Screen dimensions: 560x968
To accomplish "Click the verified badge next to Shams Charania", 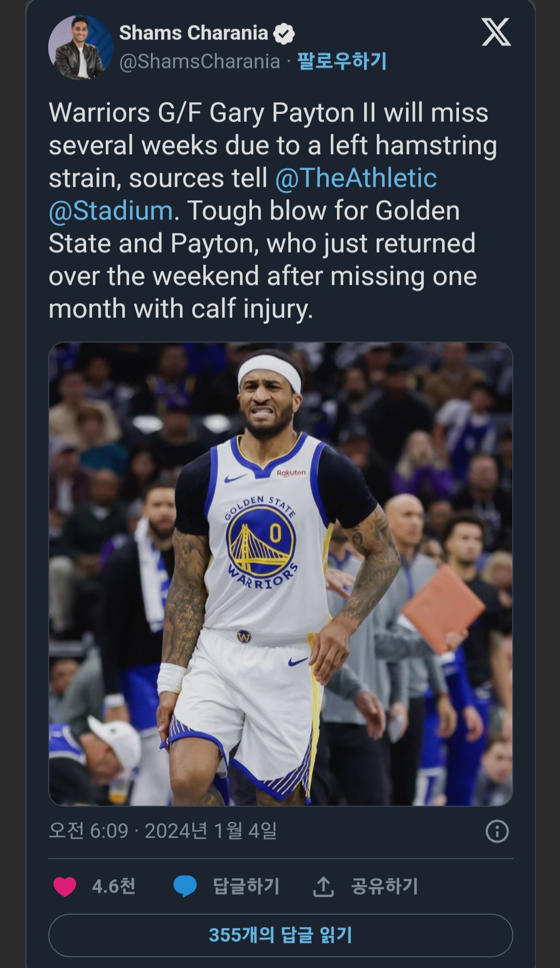I will 284,34.
